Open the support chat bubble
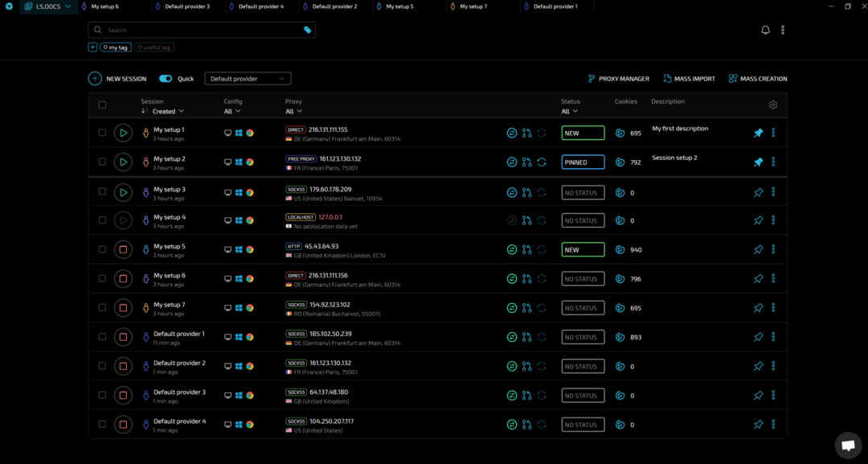 (848, 445)
